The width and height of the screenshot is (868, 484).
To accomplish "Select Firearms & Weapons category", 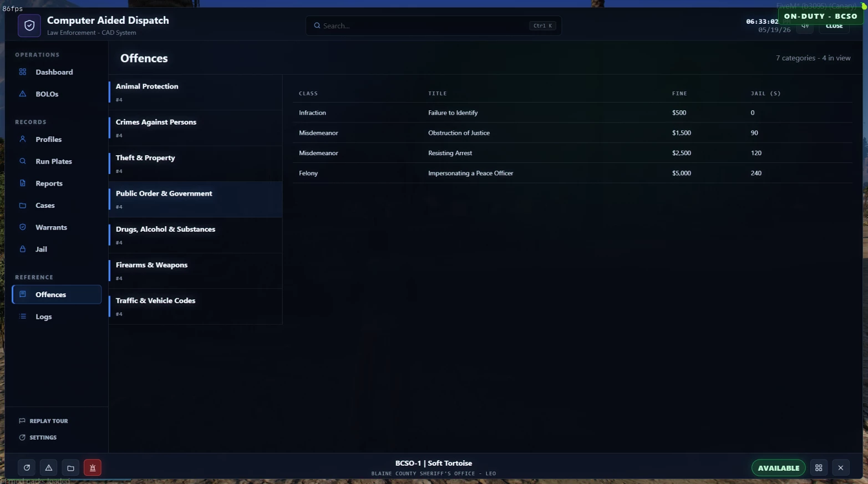I will pyautogui.click(x=195, y=271).
